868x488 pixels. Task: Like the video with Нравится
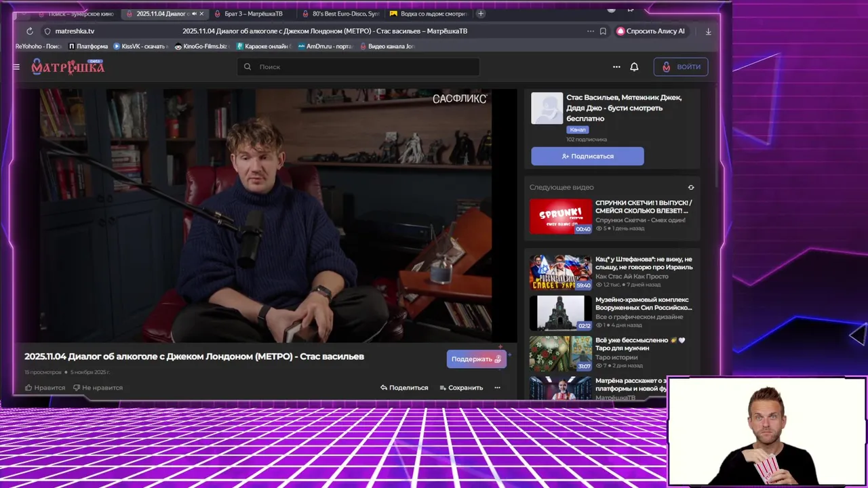45,388
